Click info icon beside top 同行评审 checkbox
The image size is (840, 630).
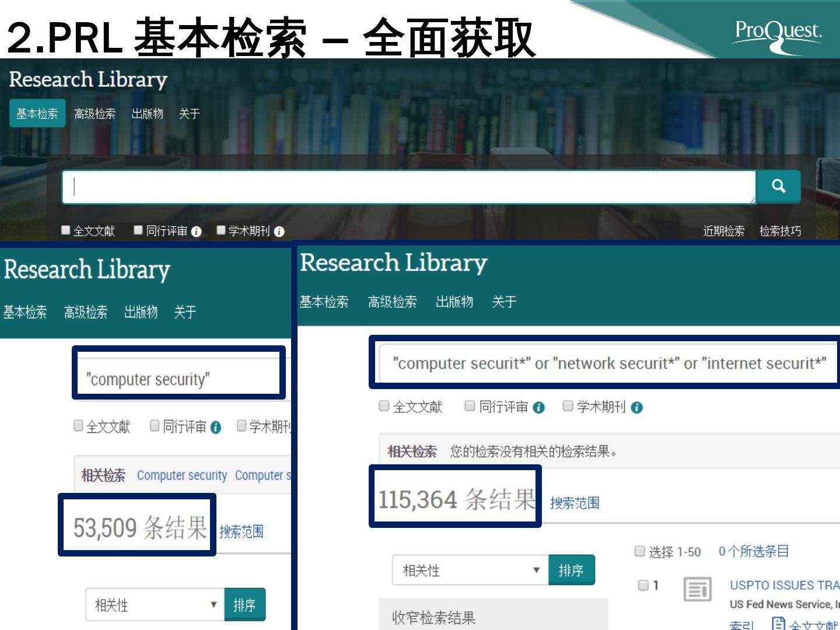click(197, 232)
